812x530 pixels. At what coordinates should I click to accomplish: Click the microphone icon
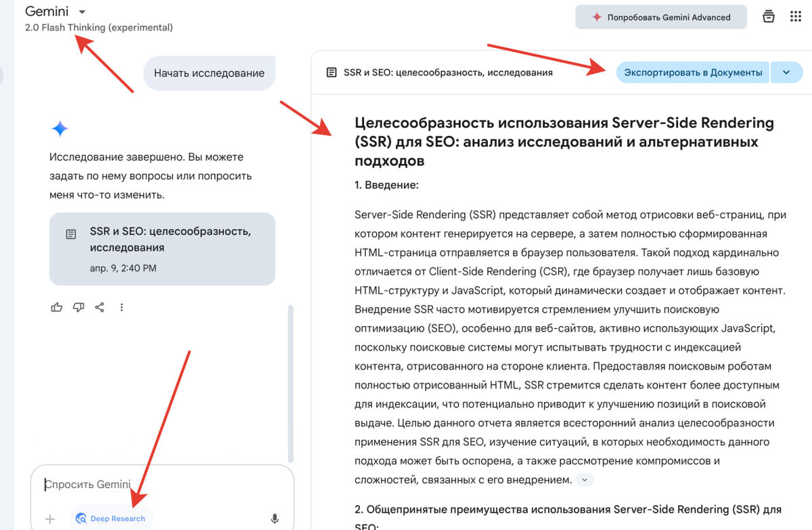[x=275, y=519]
